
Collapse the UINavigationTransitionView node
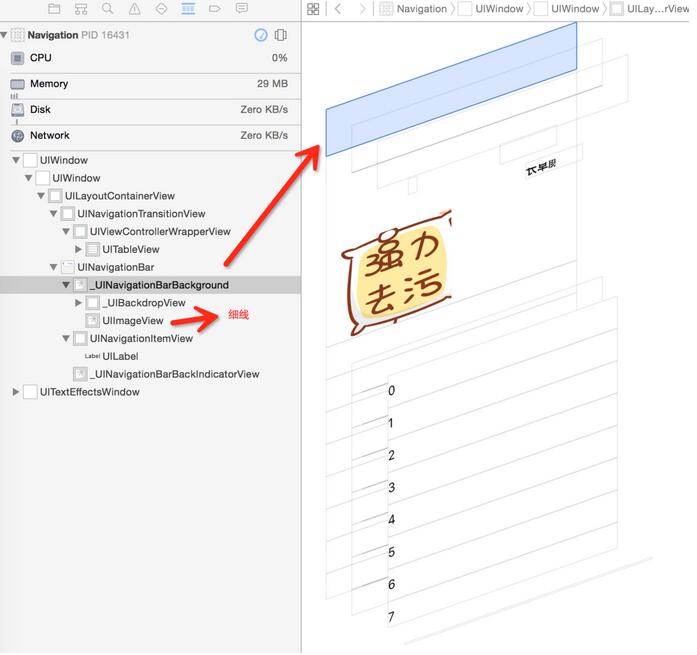(x=53, y=214)
